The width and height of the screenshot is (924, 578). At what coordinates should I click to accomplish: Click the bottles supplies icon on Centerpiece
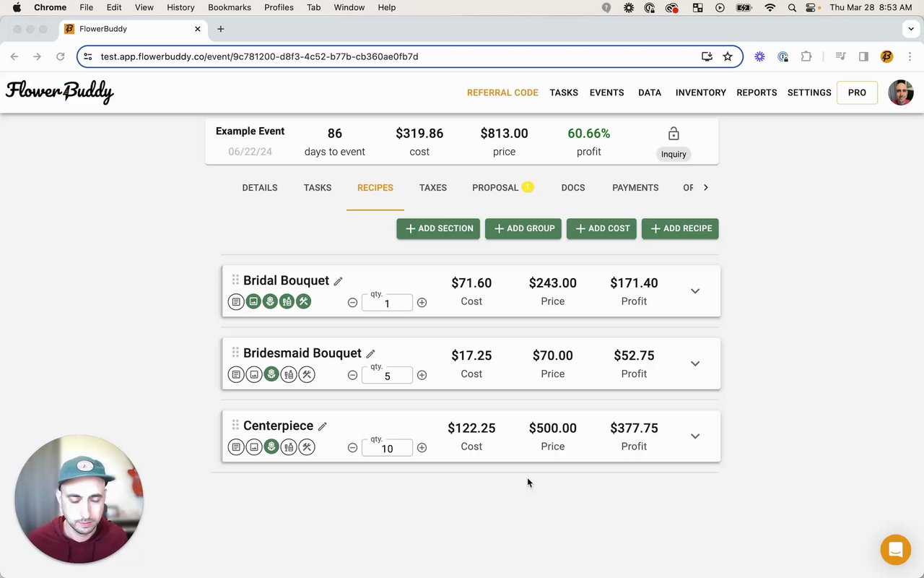289,447
